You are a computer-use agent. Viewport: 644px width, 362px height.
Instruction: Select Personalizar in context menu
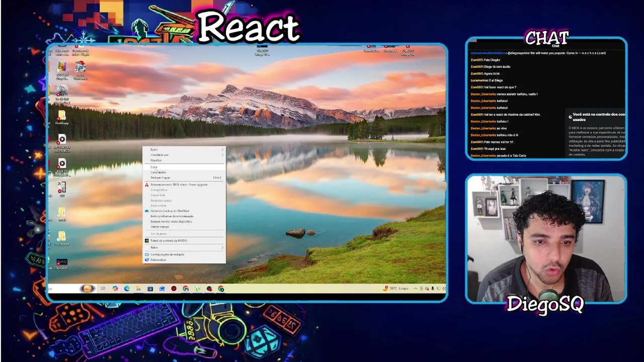tap(184, 260)
